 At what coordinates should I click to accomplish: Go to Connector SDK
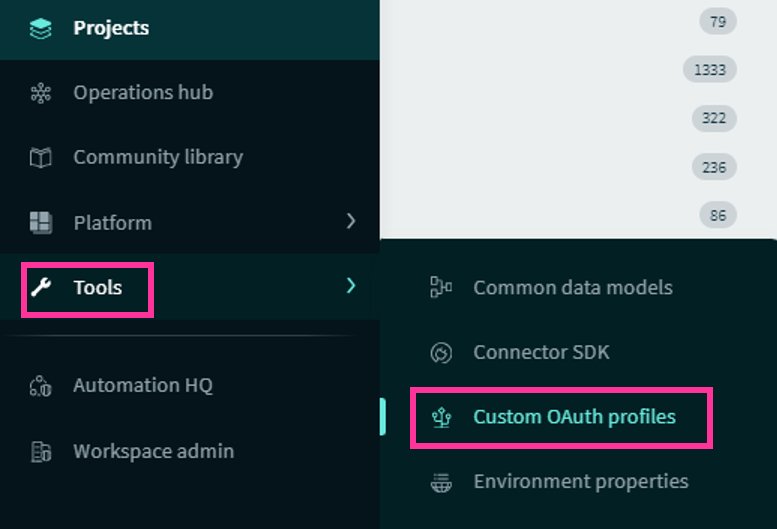click(541, 352)
